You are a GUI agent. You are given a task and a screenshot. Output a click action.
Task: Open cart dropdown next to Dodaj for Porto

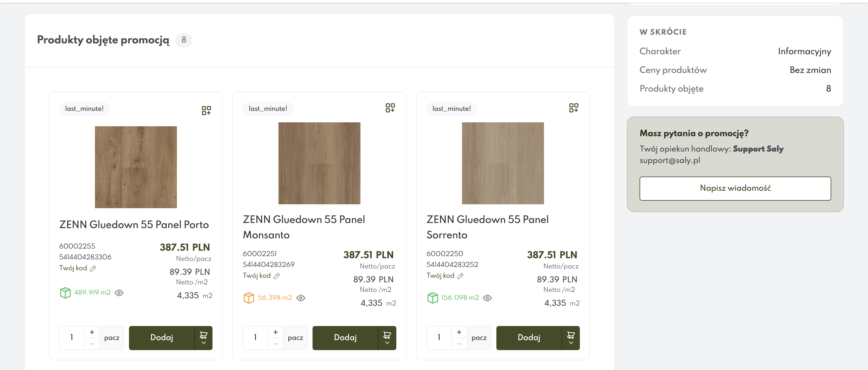pos(203,338)
